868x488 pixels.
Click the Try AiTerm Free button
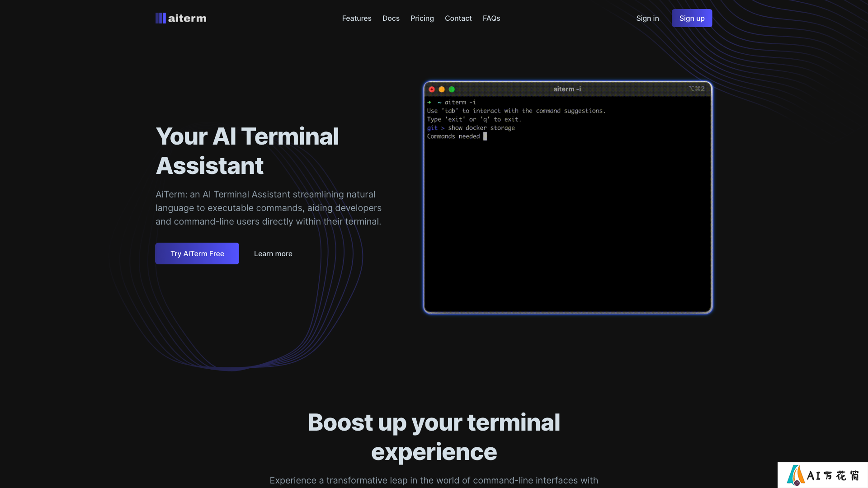[197, 253]
